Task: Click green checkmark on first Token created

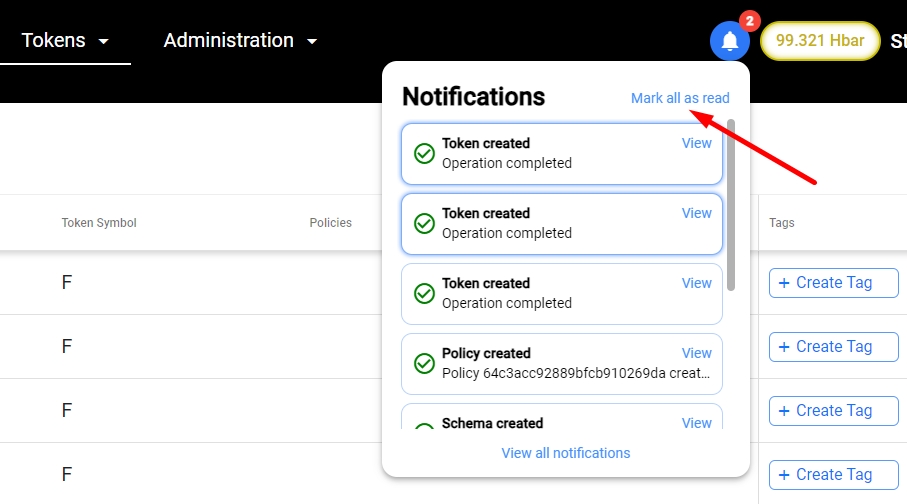Action: (424, 153)
